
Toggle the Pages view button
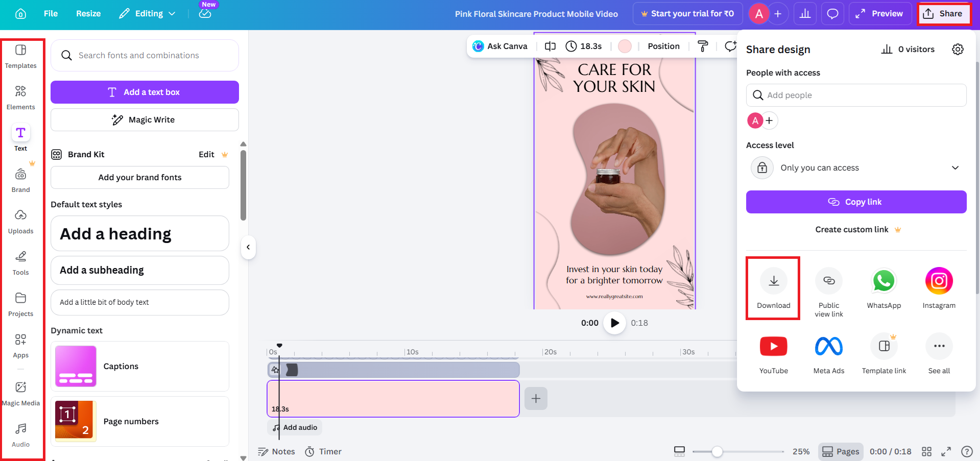point(841,451)
